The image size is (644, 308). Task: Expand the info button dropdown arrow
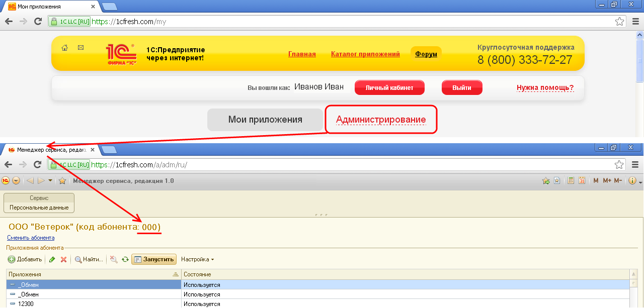[x=640, y=182]
